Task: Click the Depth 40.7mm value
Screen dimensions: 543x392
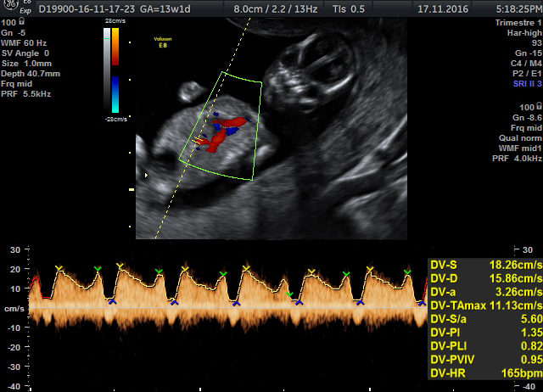Action: point(31,74)
